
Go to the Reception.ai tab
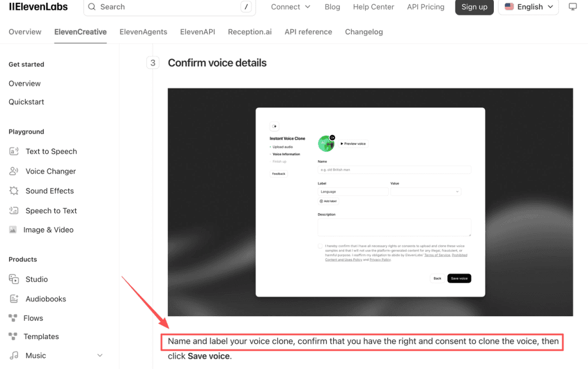[250, 32]
